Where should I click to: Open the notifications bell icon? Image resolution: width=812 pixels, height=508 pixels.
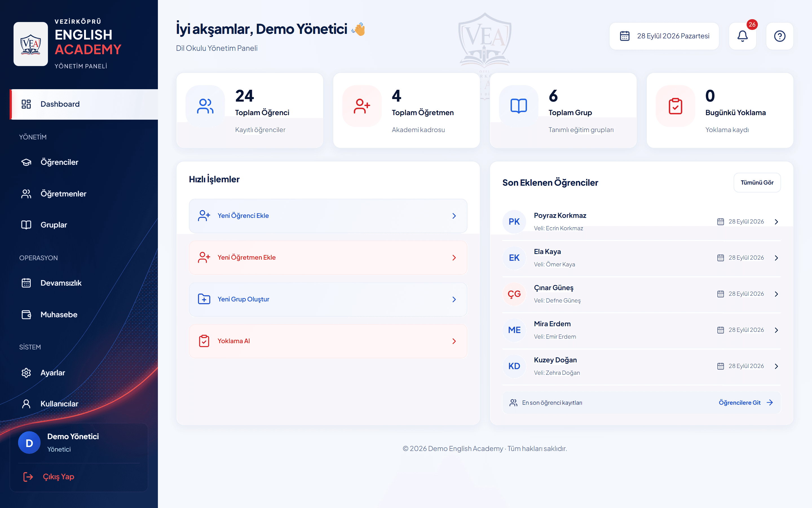pos(742,36)
